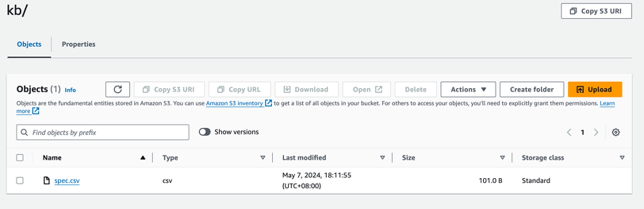This screenshot has height=209, width=644.
Task: Go to next page arrow
Action: 596,132
